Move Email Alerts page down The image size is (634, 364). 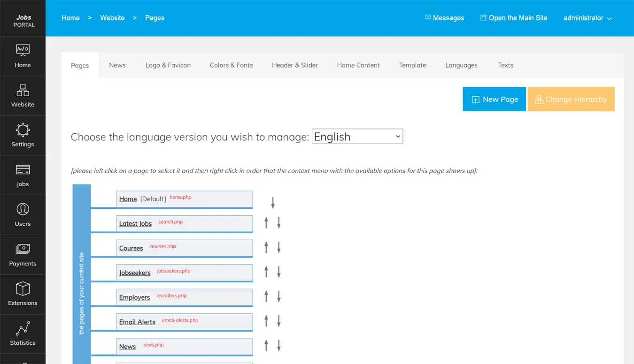point(278,321)
